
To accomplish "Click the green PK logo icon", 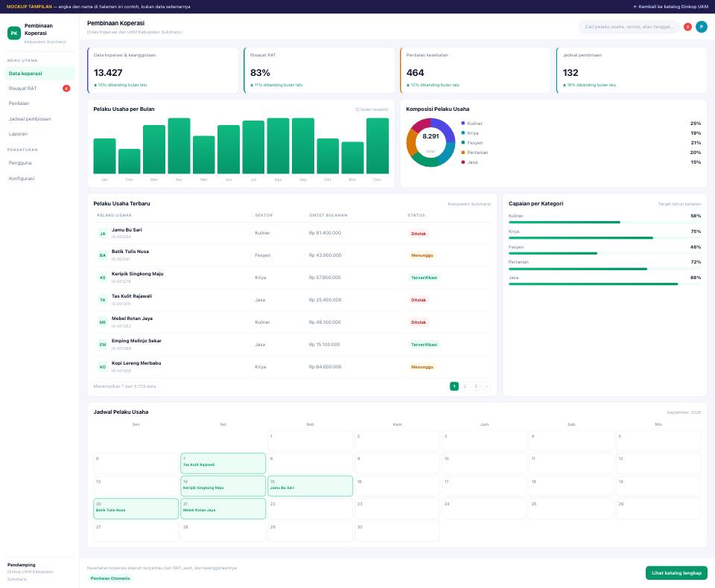I will click(x=14, y=33).
